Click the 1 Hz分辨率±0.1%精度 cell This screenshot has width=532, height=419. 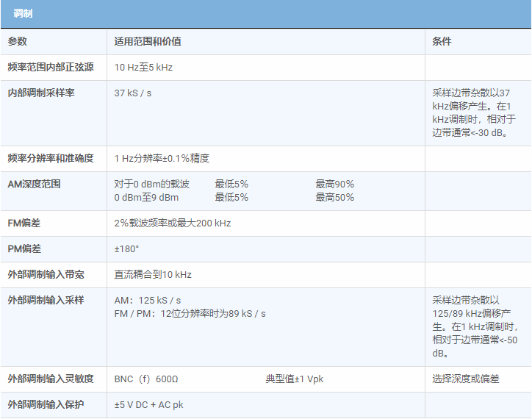162,159
